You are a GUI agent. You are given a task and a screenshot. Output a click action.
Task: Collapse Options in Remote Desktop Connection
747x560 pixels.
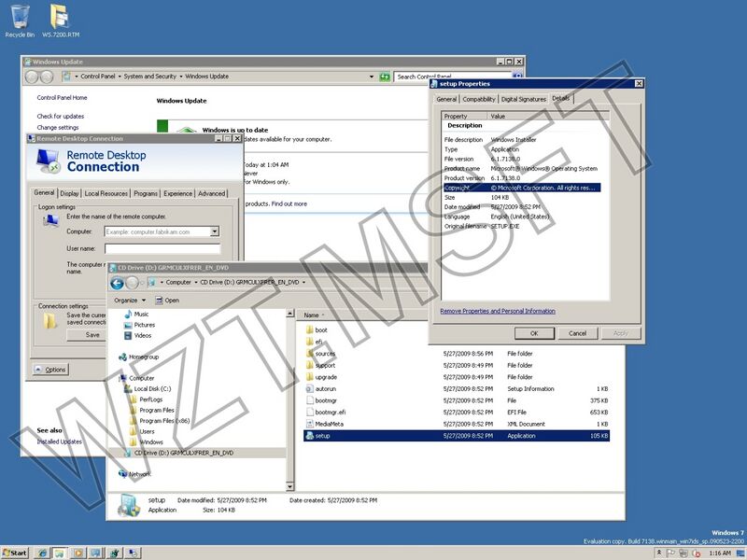(51, 370)
